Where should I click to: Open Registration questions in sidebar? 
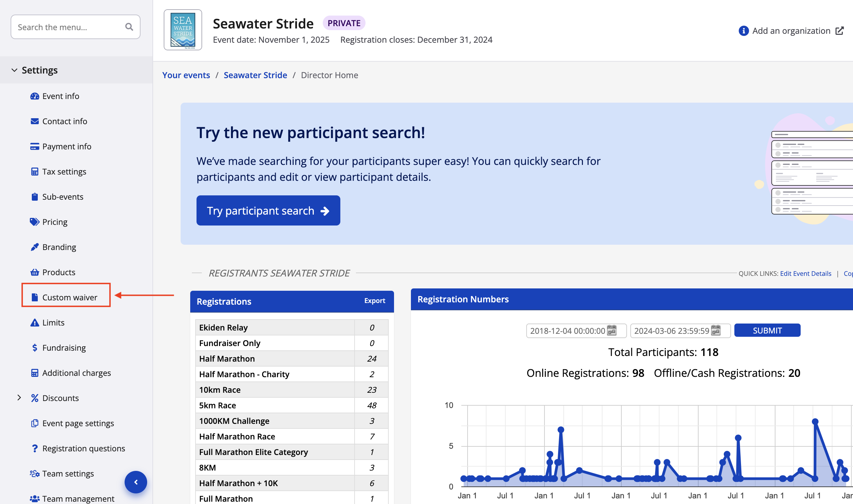(83, 448)
